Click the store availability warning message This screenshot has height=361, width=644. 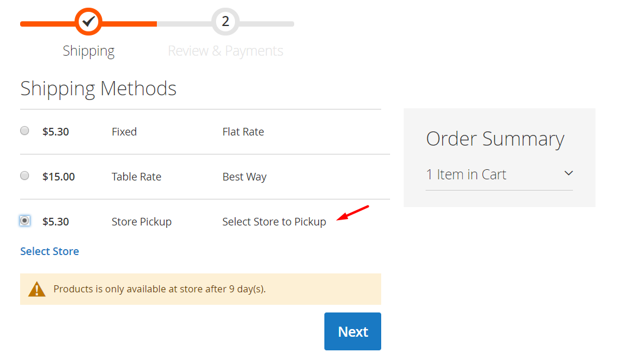(160, 289)
